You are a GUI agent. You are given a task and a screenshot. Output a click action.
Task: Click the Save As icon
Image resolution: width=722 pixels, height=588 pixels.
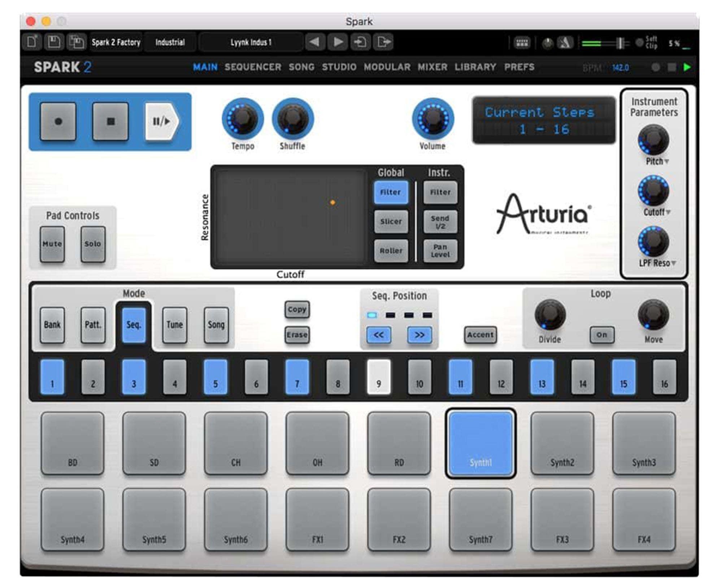pyautogui.click(x=76, y=42)
